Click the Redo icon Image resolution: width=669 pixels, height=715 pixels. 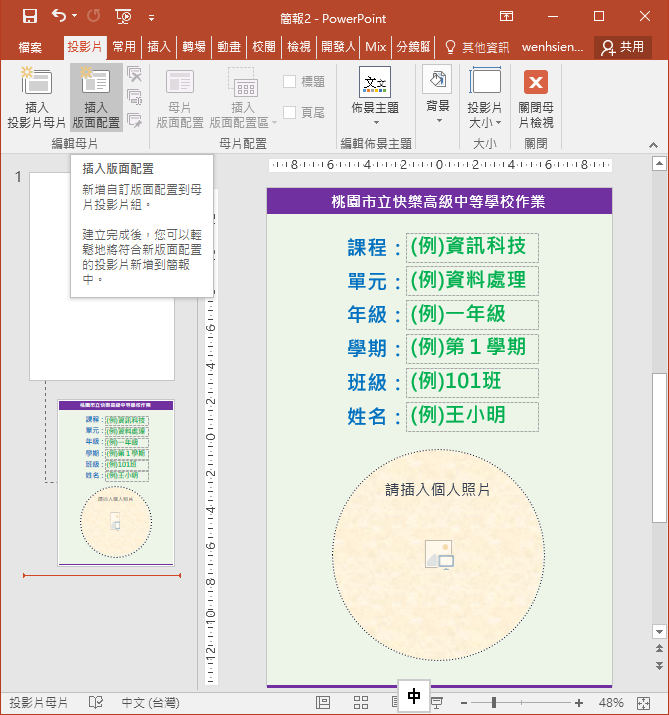93,17
